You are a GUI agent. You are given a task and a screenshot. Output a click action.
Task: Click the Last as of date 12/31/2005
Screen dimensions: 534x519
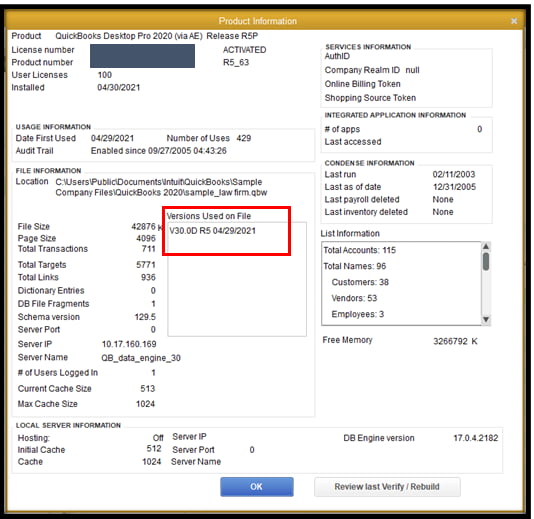454,187
